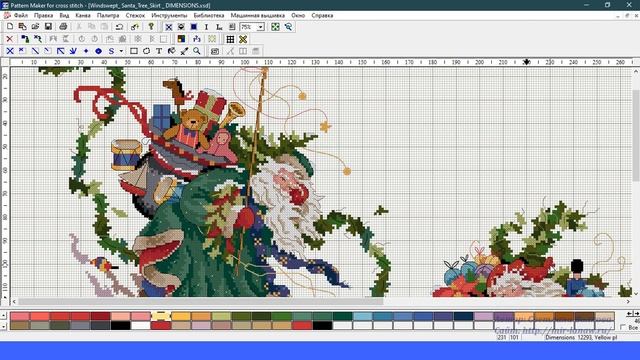This screenshot has width=640, height=360.
Task: Click the yellow help key icon
Action: coord(151,27)
